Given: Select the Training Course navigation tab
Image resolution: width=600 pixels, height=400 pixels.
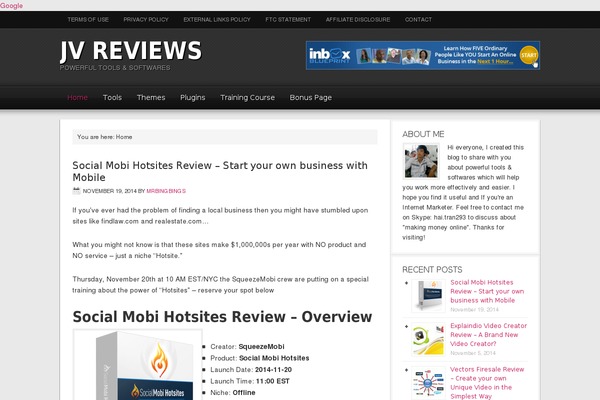Looking at the screenshot, I should [247, 98].
